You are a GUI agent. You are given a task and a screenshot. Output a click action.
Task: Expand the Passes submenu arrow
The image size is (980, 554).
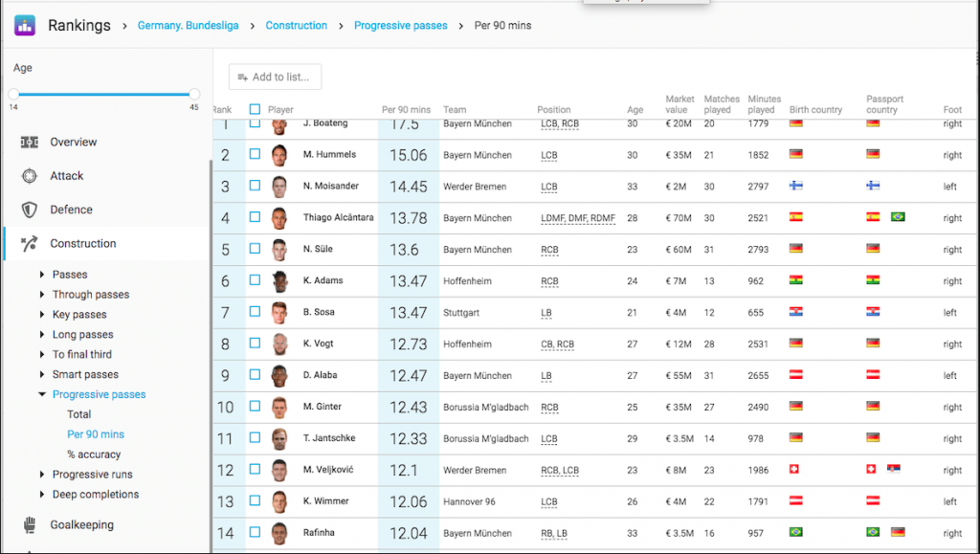(42, 275)
